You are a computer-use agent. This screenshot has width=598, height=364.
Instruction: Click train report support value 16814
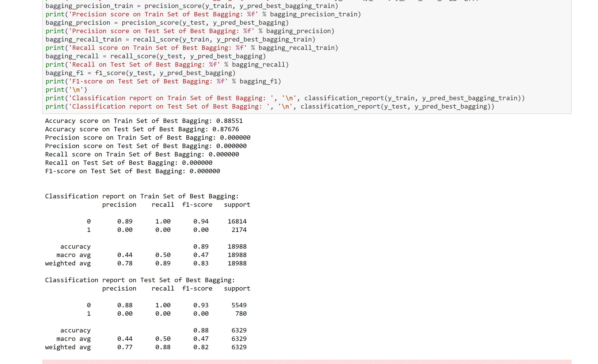tap(237, 221)
